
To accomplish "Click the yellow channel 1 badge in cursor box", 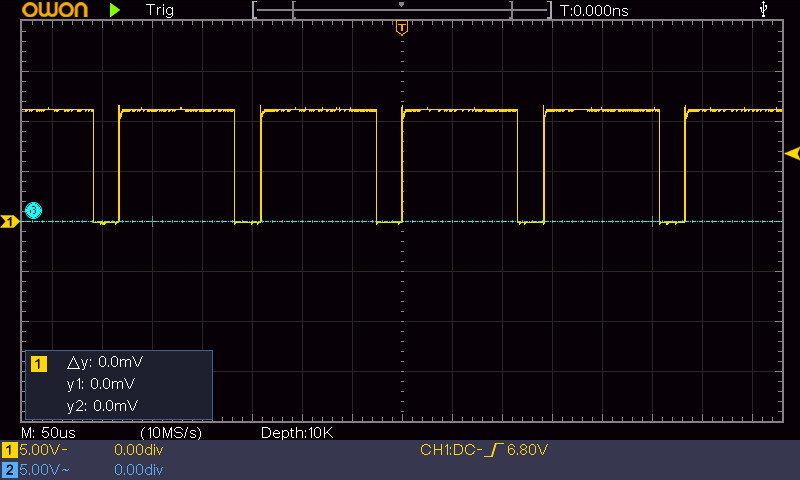I will tap(39, 364).
